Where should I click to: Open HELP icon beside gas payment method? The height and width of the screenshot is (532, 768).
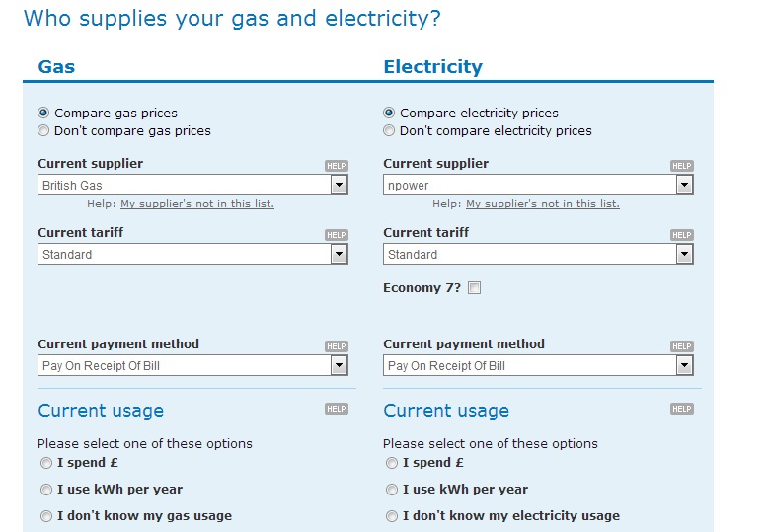(x=337, y=346)
